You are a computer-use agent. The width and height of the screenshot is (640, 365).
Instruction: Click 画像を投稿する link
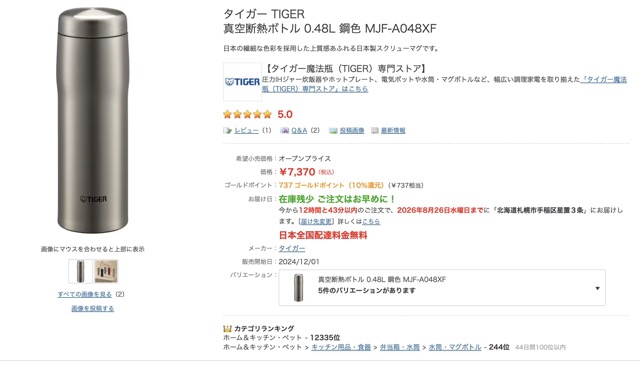93,309
